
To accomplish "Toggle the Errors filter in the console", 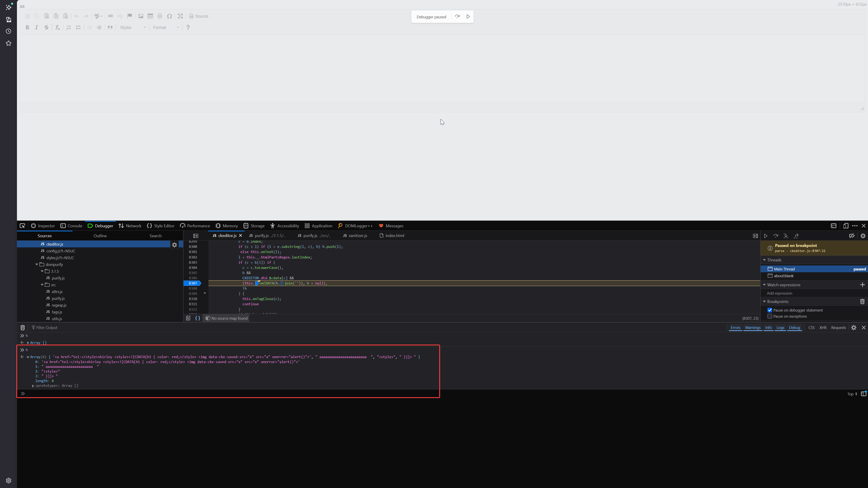I will [x=735, y=328].
